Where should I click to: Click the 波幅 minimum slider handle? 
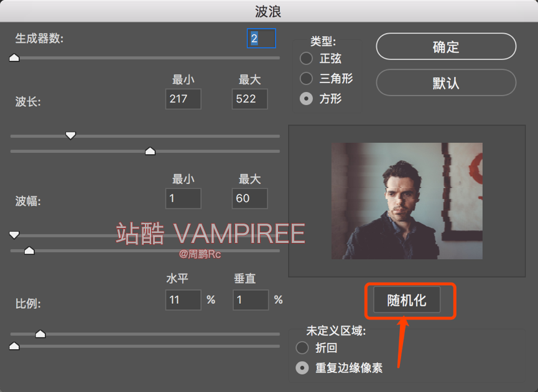point(14,235)
